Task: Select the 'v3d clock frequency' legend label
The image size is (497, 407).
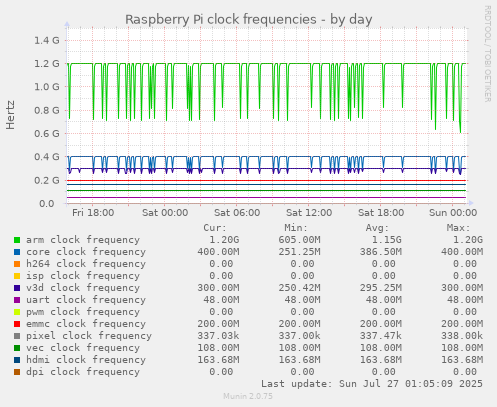Action: point(83,288)
